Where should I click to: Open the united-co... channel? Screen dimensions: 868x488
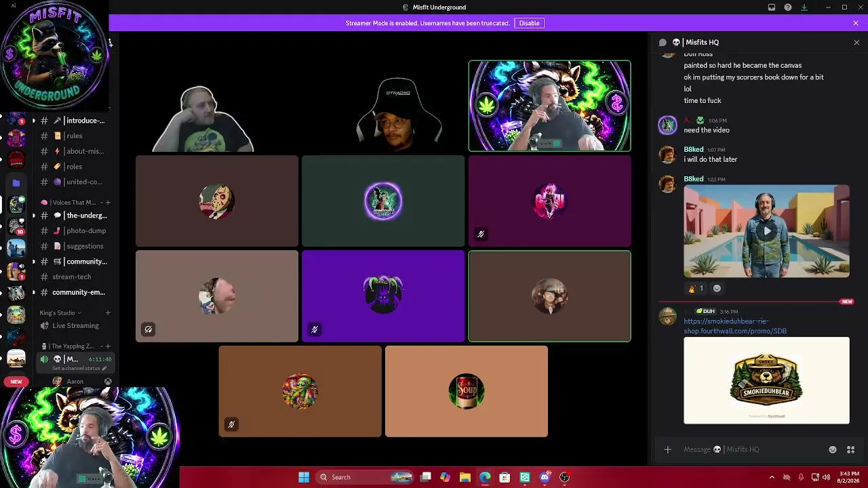pyautogui.click(x=74, y=182)
